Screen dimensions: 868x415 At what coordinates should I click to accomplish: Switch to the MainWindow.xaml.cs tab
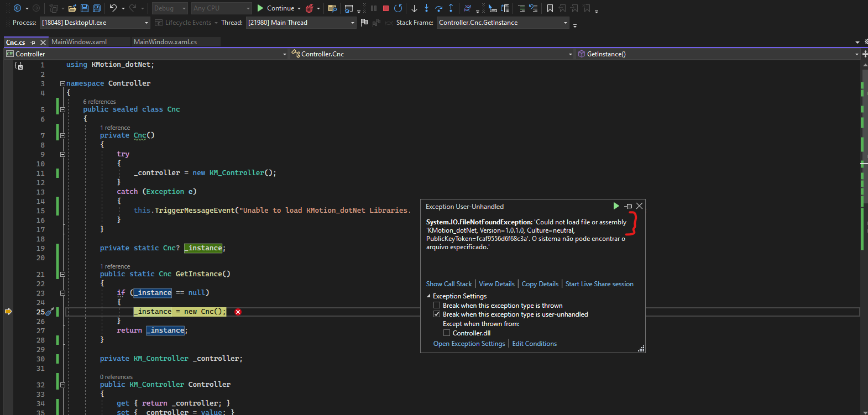[165, 42]
